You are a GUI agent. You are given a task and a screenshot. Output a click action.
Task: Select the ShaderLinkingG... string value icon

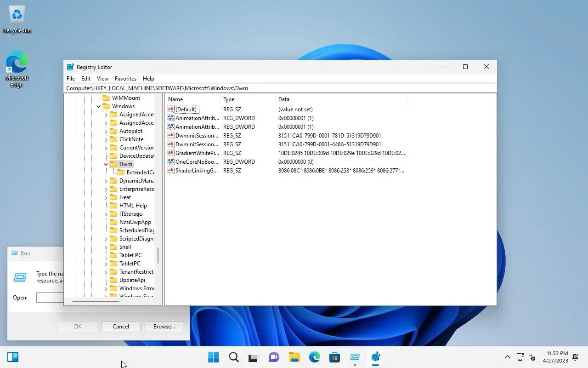171,171
